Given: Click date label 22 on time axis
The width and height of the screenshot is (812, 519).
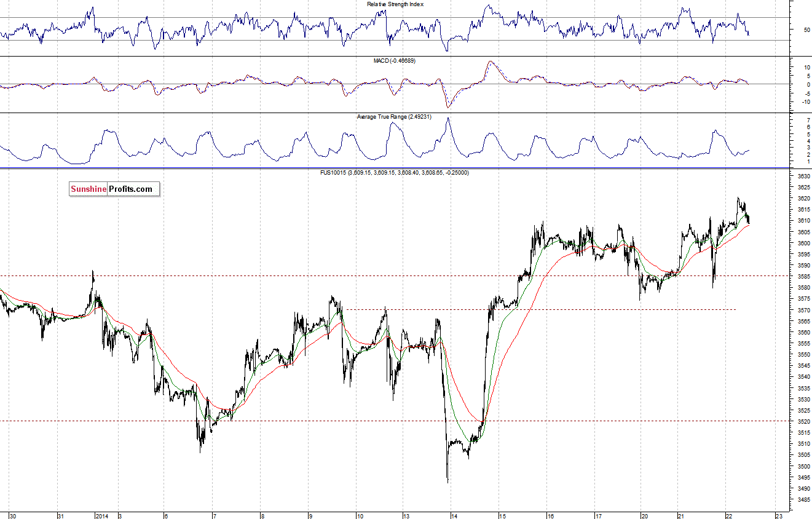Looking at the screenshot, I should click(x=728, y=515).
